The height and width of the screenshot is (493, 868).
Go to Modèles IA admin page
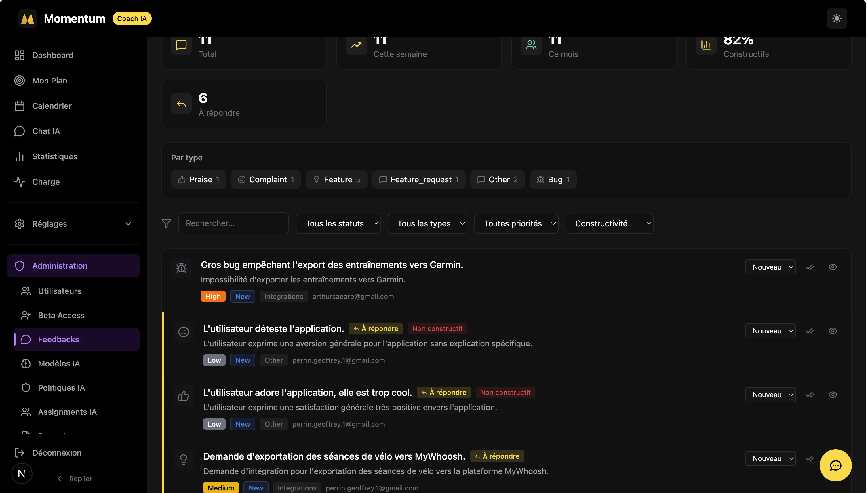tap(59, 363)
